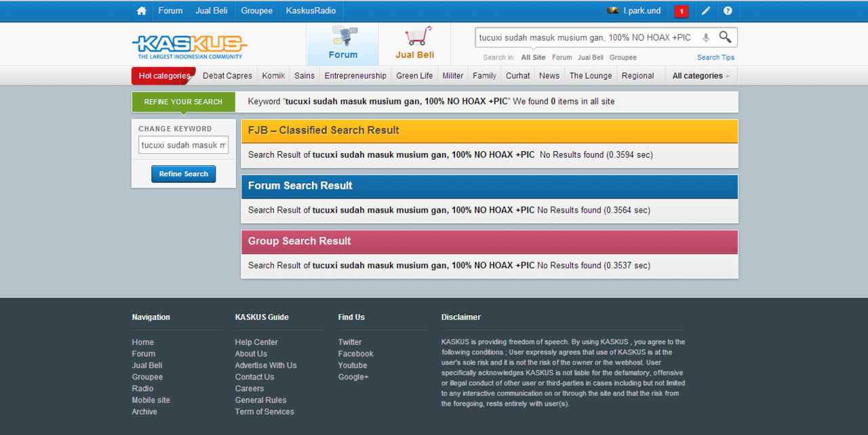Open the footer Groupee link
The height and width of the screenshot is (435, 868).
coord(147,377)
